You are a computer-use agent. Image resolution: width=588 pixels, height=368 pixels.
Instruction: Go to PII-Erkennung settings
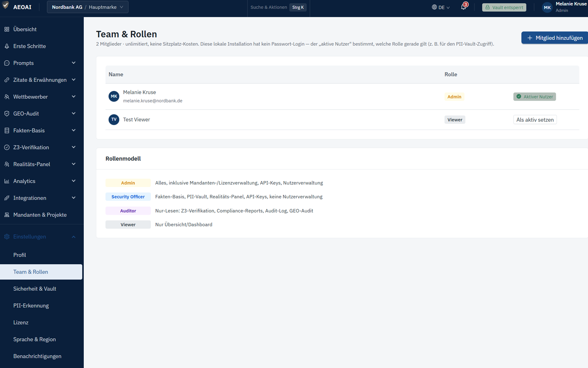tap(41, 305)
